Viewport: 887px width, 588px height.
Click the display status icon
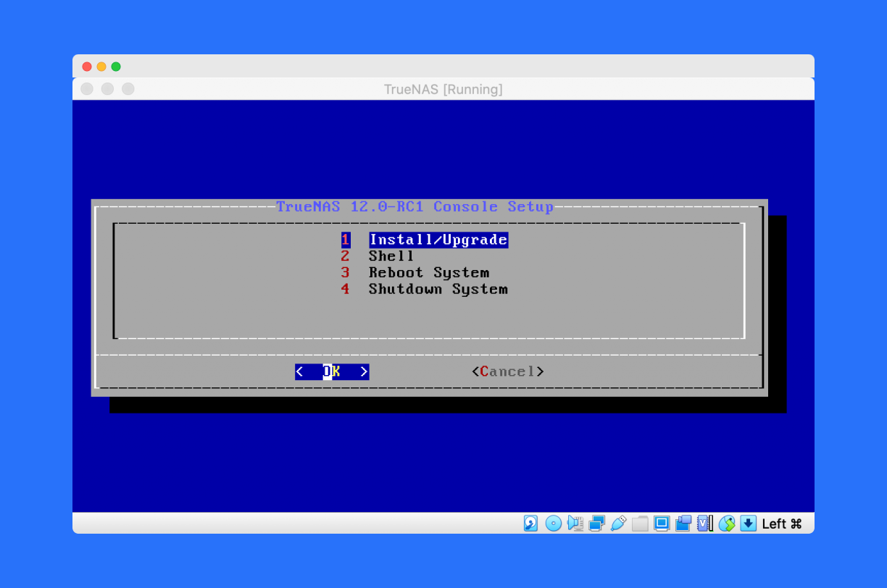[662, 523]
